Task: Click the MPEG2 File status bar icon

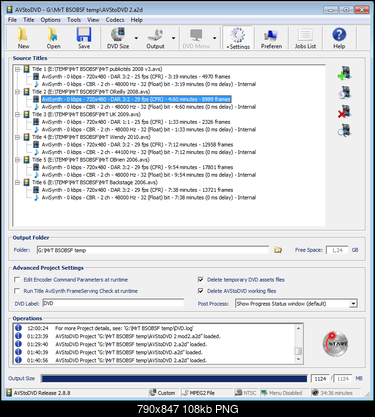Action: pyautogui.click(x=185, y=393)
